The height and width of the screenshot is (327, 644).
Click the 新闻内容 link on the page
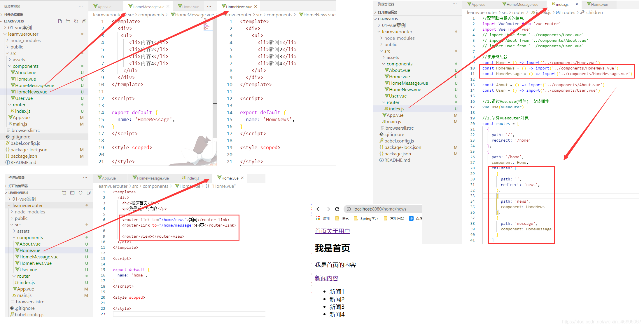point(326,278)
